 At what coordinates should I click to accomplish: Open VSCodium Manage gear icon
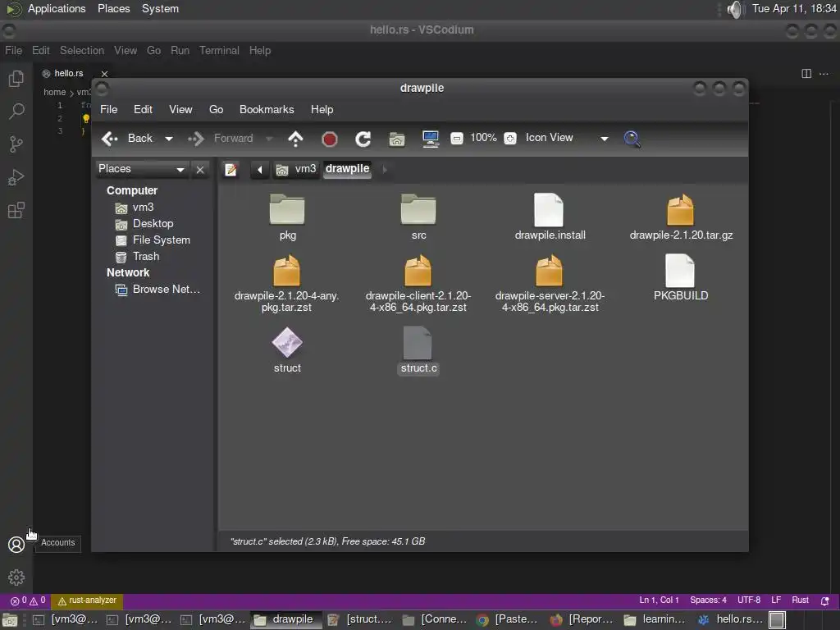16,577
